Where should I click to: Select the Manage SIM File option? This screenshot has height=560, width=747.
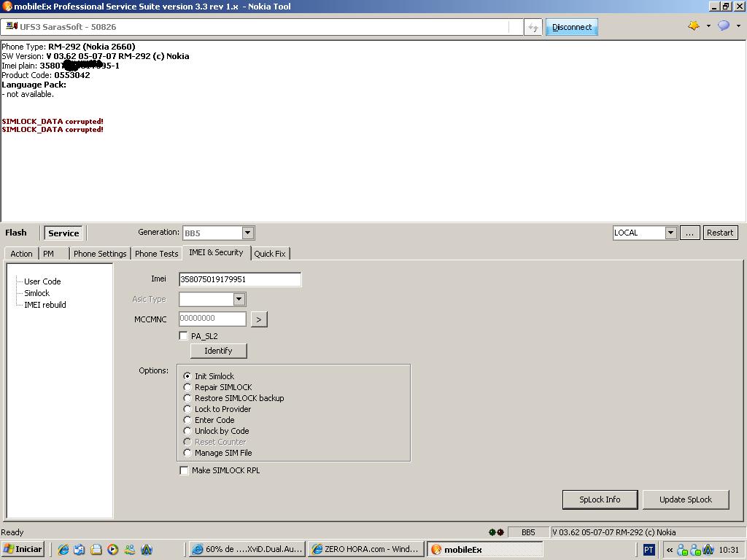(187, 453)
